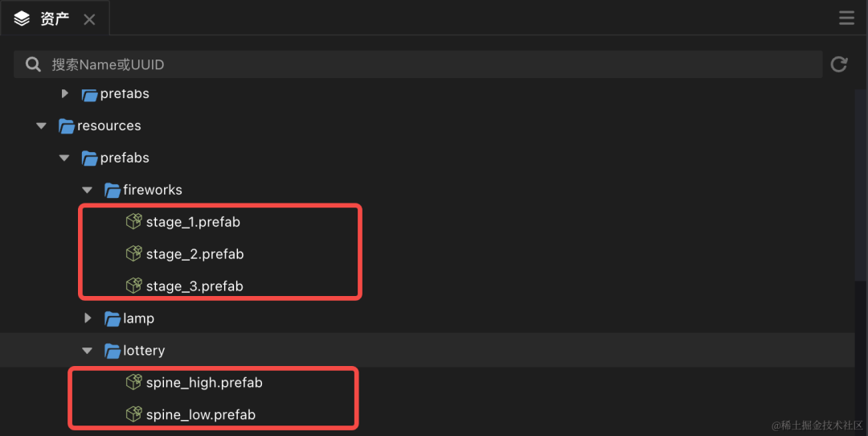Close the 资产 tab
Viewport: 868px width, 436px height.
click(x=89, y=20)
